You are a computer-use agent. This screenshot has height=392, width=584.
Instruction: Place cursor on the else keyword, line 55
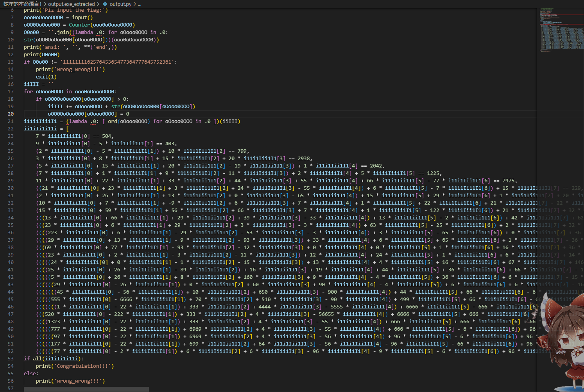[x=30, y=374]
